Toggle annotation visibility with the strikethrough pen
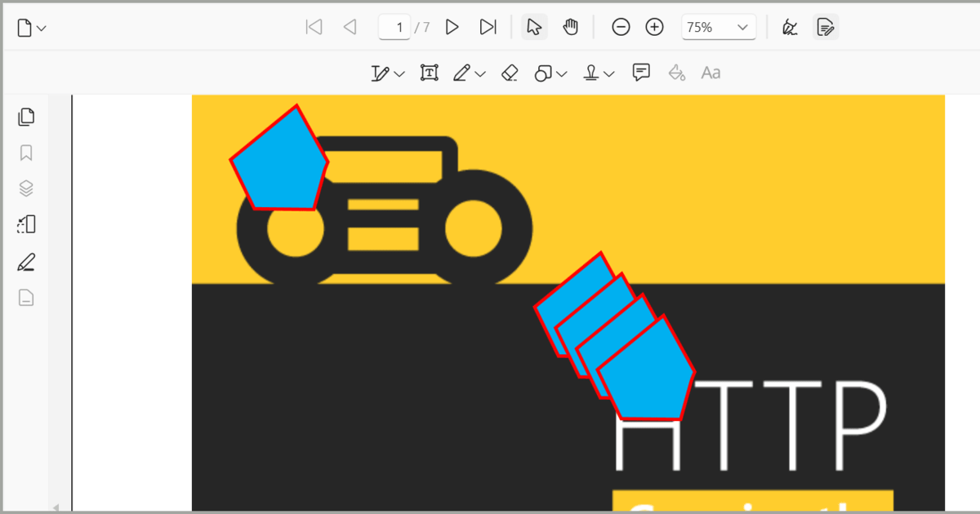The height and width of the screenshot is (514, 980). point(790,27)
